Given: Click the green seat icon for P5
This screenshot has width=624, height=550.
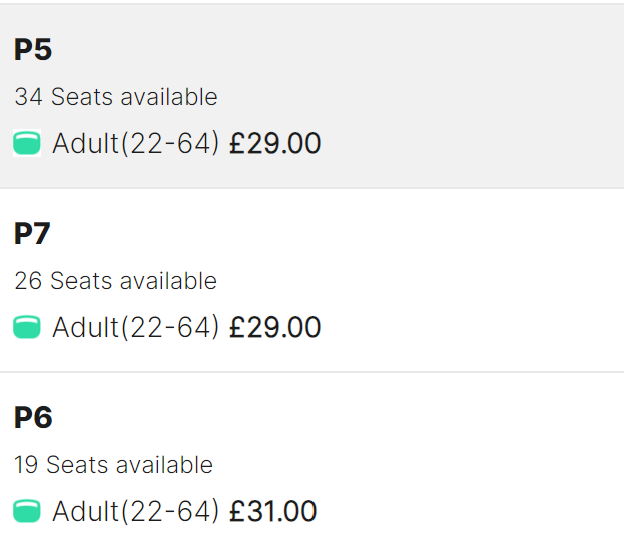Looking at the screenshot, I should [27, 143].
